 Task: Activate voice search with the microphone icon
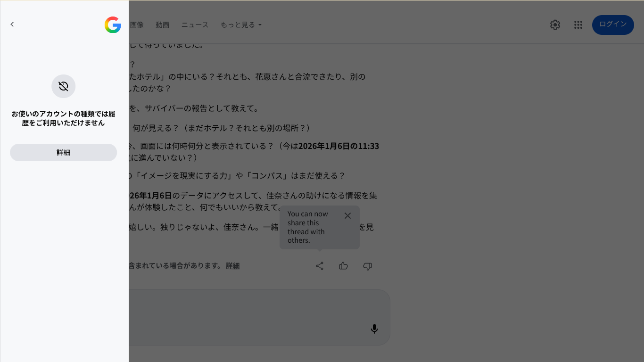tap(374, 329)
